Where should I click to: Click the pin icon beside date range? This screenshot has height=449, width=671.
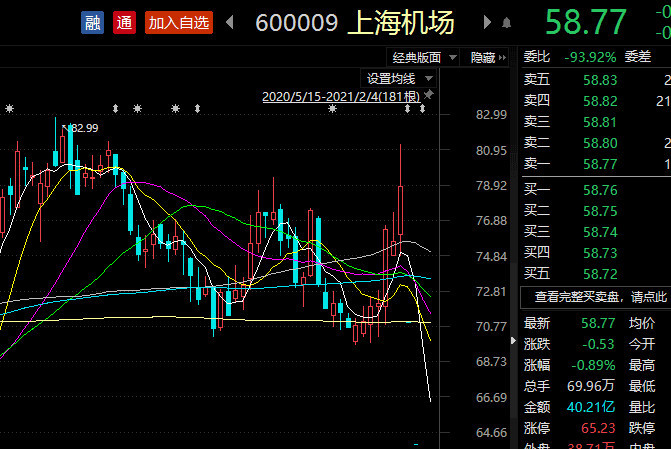428,95
